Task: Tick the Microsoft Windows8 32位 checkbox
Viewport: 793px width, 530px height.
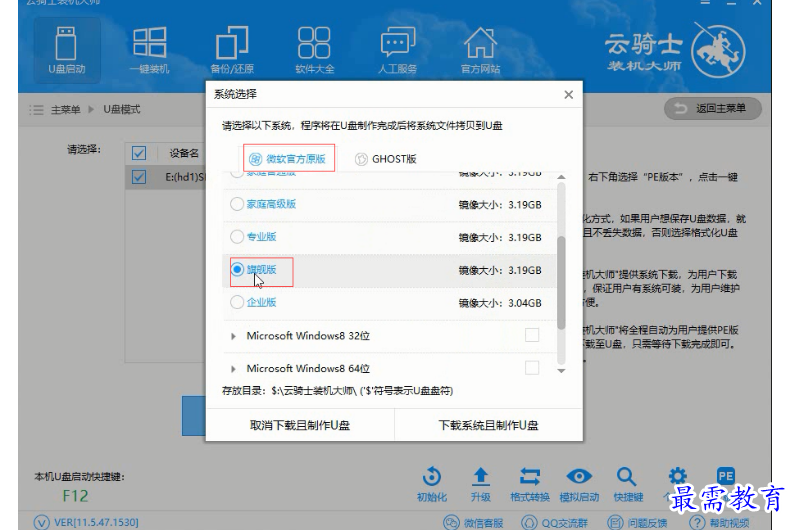Action: 532,335
